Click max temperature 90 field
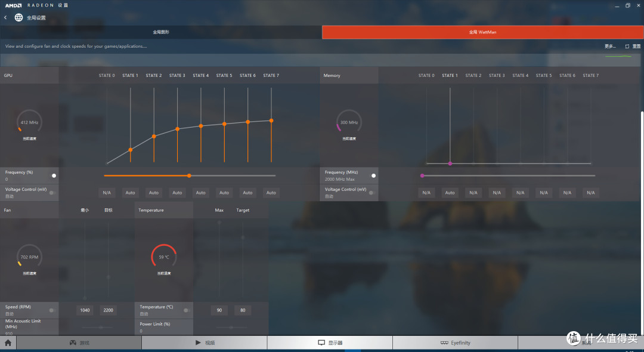This screenshot has width=644, height=352. click(219, 310)
